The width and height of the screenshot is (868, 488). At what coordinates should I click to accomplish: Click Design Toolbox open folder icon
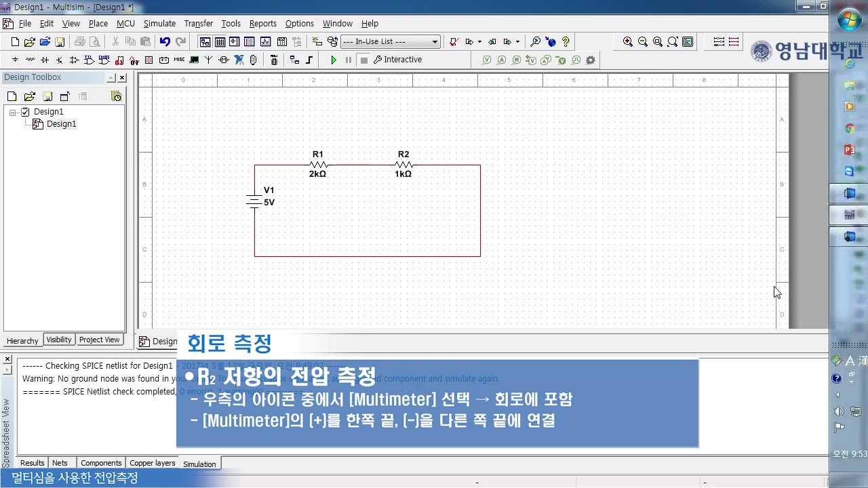pyautogui.click(x=30, y=96)
